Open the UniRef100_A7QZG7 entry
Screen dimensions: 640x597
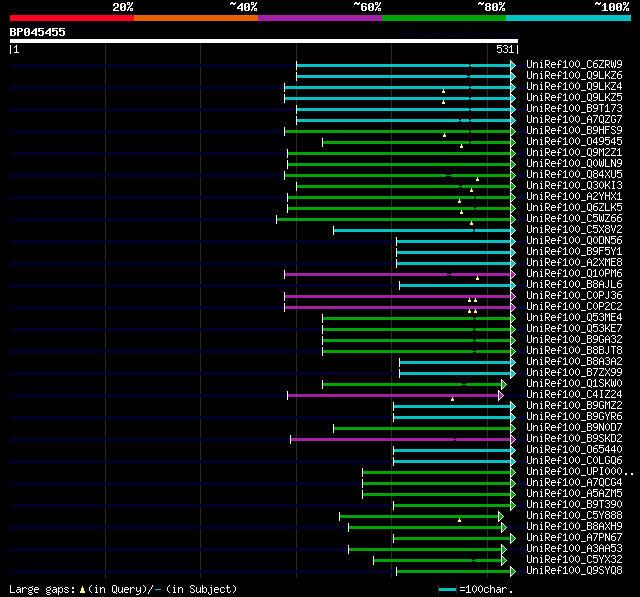pyautogui.click(x=574, y=120)
